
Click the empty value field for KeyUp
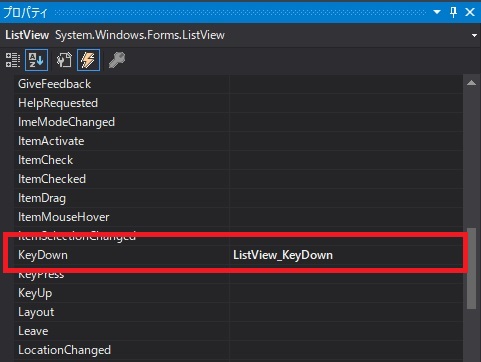click(346, 293)
